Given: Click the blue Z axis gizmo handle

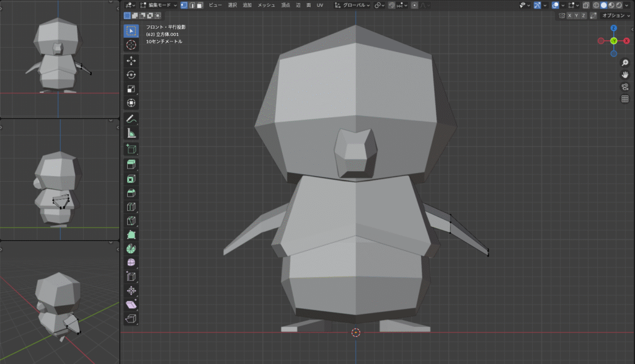Looking at the screenshot, I should click(613, 29).
